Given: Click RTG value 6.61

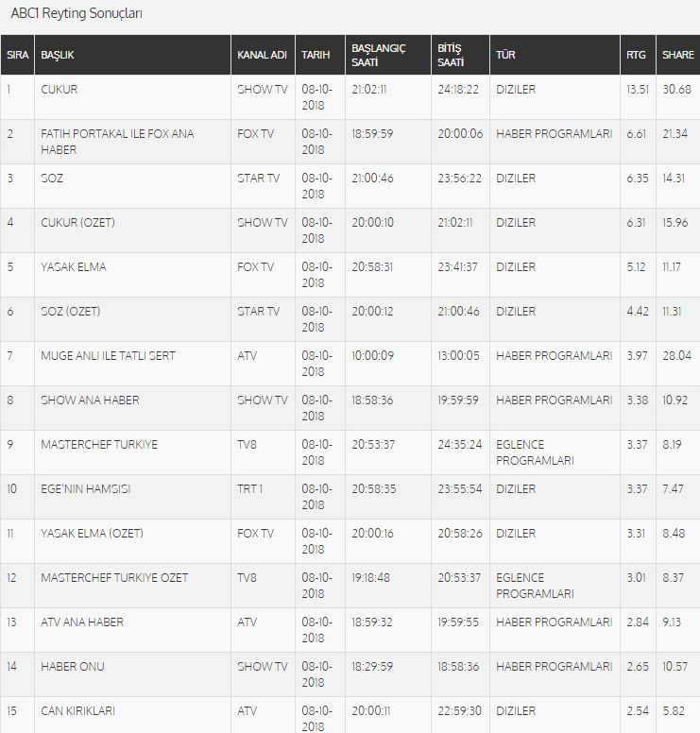Looking at the screenshot, I should pos(636,134).
